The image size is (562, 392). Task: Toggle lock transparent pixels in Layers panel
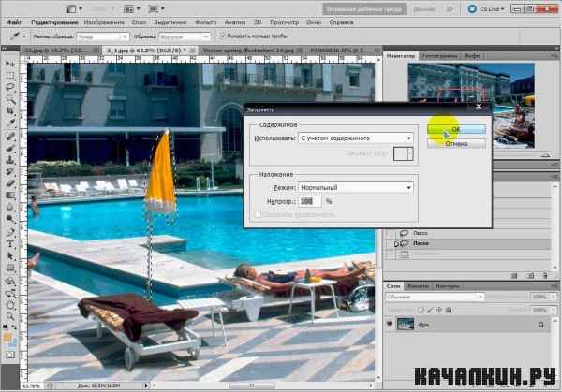click(x=421, y=311)
